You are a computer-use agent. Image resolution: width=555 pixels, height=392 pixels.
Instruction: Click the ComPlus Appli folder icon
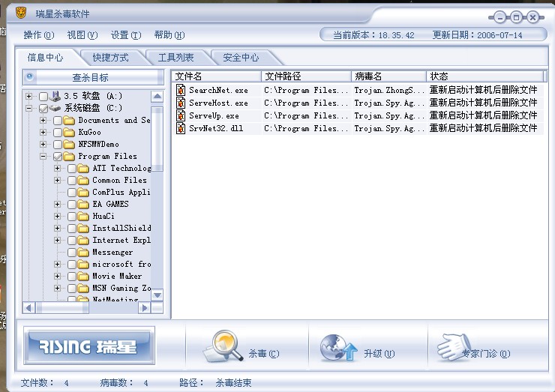tap(83, 193)
